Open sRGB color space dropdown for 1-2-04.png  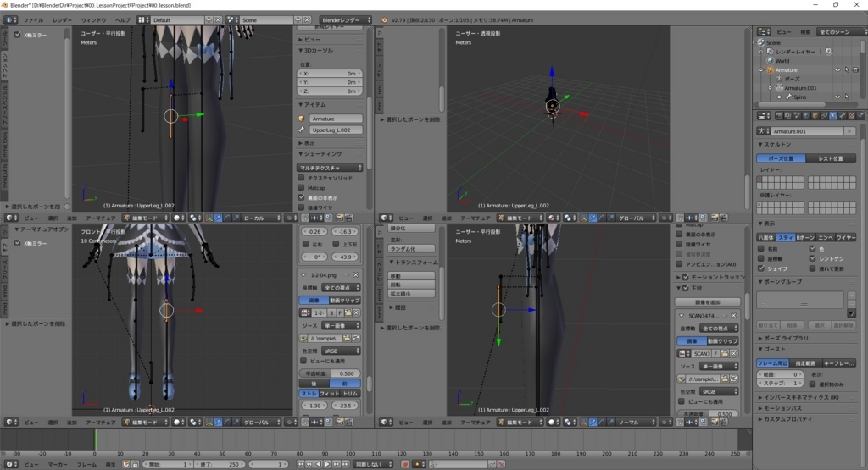click(x=341, y=351)
